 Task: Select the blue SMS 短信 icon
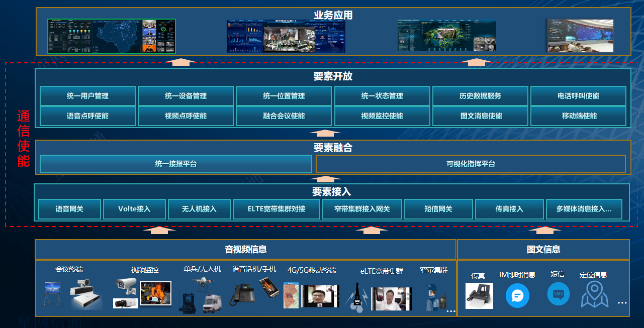(558, 294)
